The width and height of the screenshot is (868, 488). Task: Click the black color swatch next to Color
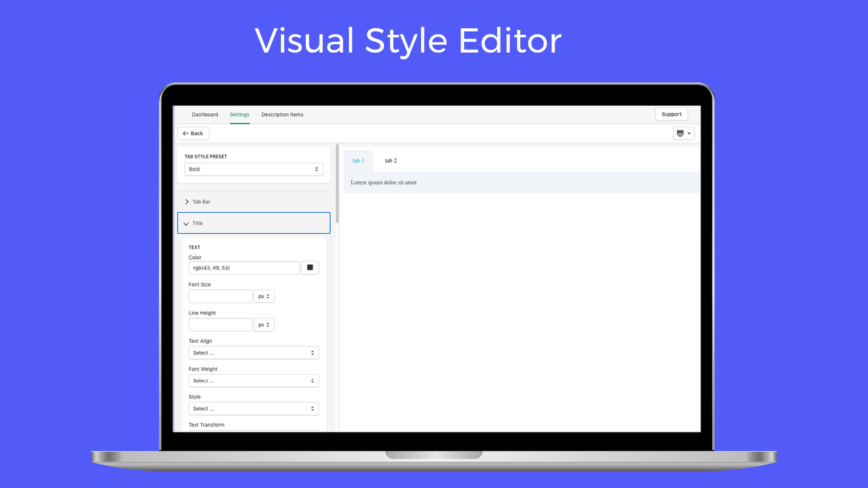click(310, 267)
